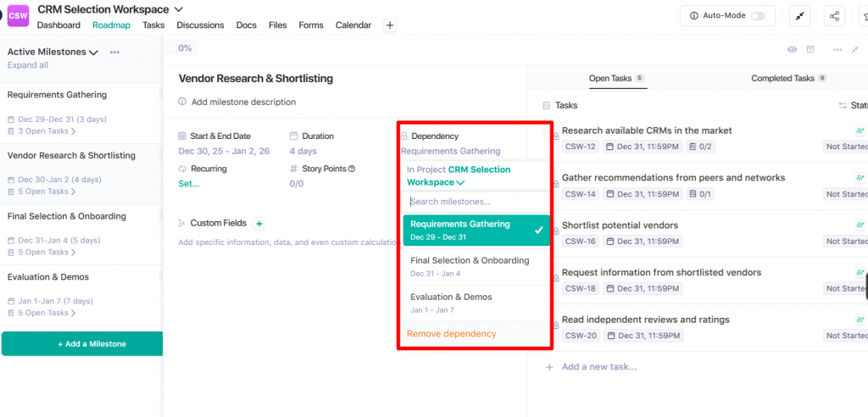Click Remove dependency
The image size is (868, 417).
coord(452,334)
